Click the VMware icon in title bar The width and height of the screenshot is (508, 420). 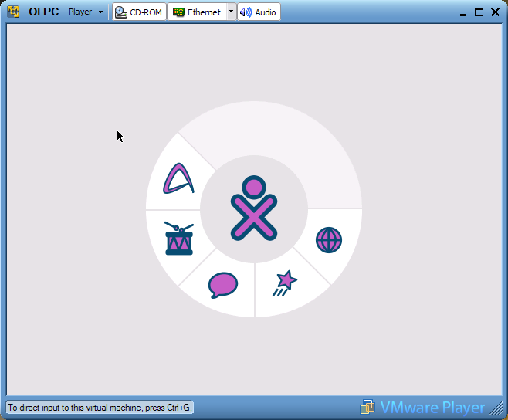(13, 12)
